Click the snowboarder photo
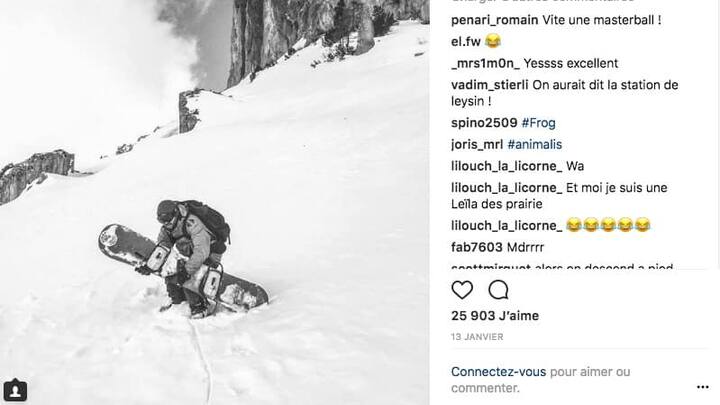Viewport: 720px width, 405px height. (214, 202)
